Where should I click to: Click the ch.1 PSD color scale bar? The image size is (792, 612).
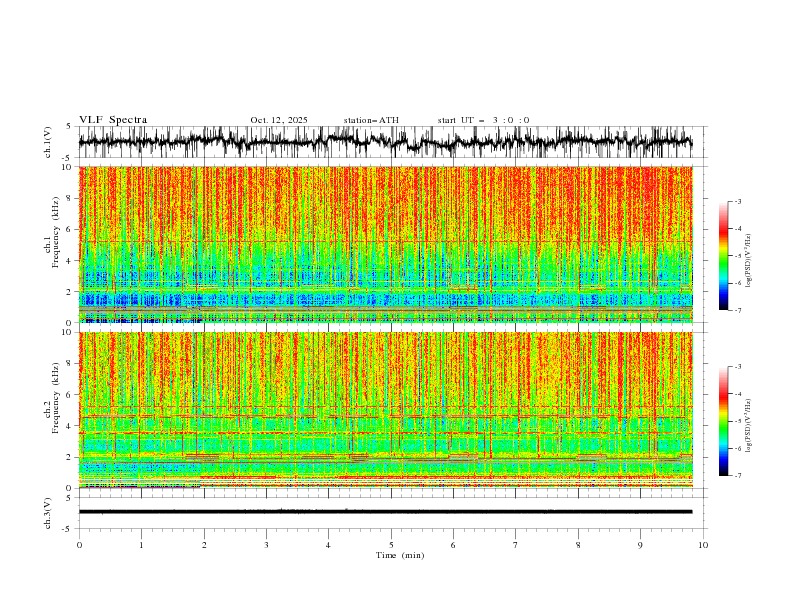(724, 256)
